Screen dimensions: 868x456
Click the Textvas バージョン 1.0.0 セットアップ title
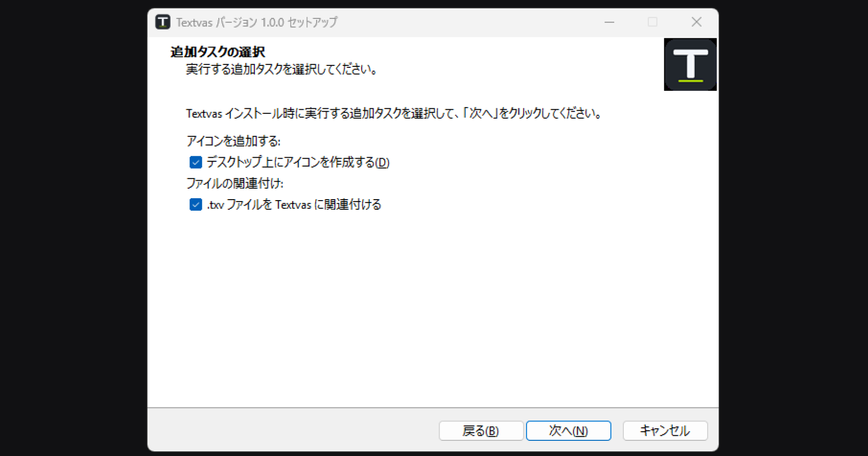(x=257, y=22)
